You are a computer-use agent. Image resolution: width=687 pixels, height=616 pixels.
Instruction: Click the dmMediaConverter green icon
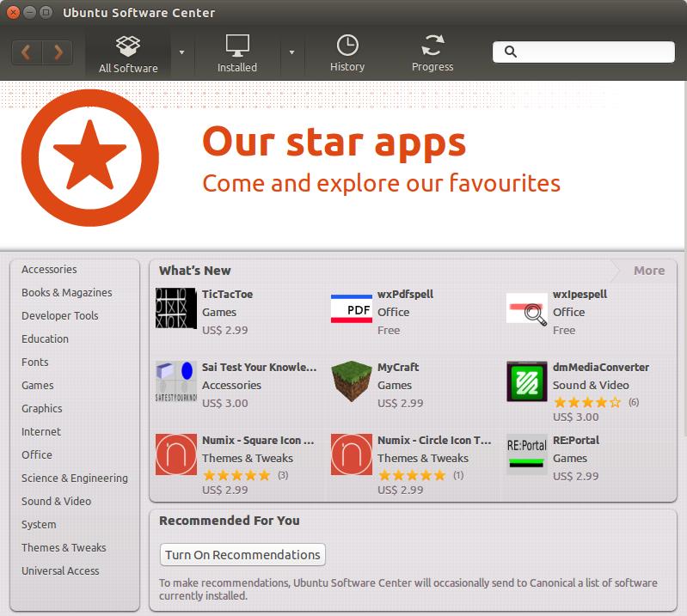pyautogui.click(x=527, y=381)
